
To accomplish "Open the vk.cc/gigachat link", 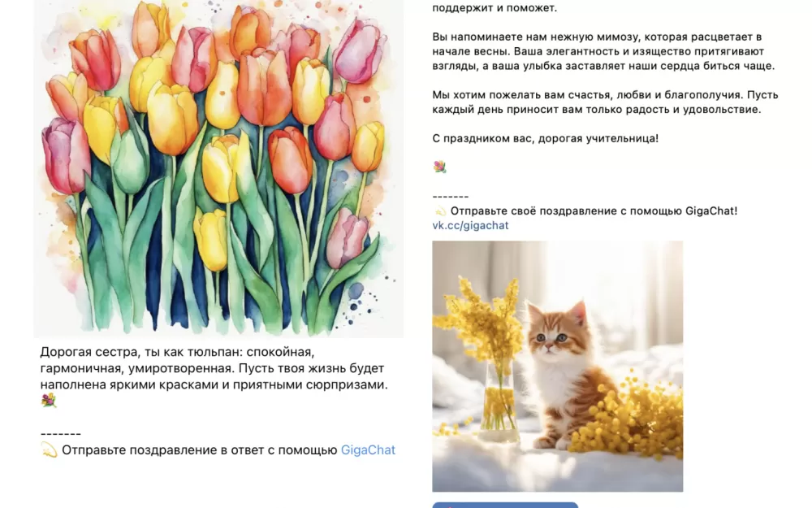I will [x=470, y=225].
